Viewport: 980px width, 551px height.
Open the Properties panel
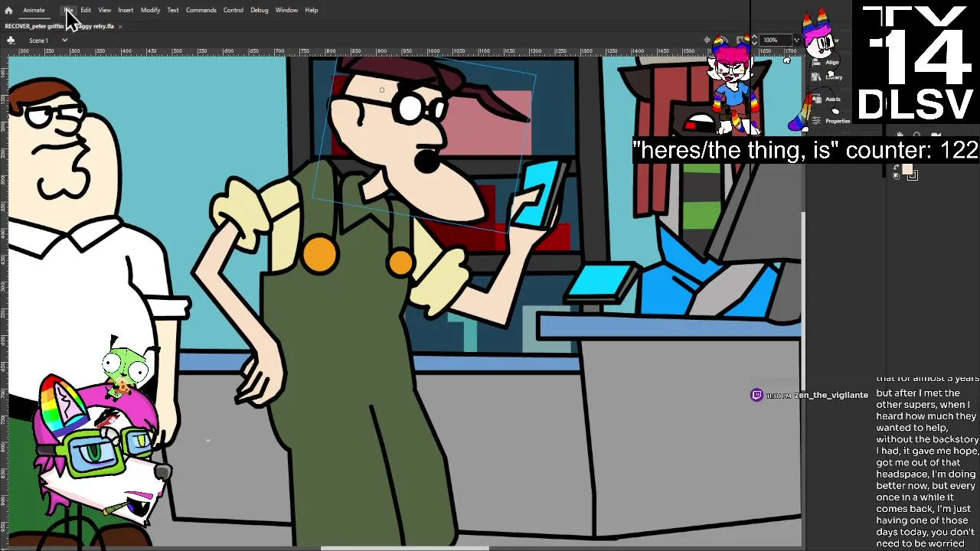pos(831,121)
